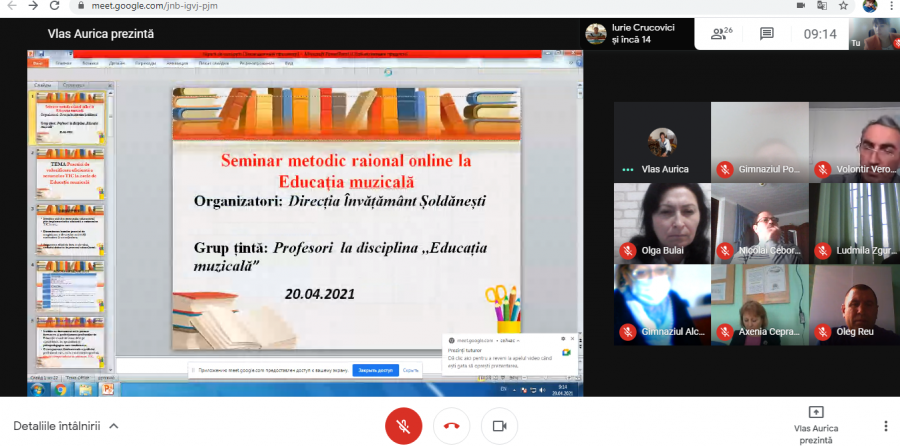This screenshot has width=900, height=446.
Task: Bookmark this page with the star icon
Action: pos(843,5)
